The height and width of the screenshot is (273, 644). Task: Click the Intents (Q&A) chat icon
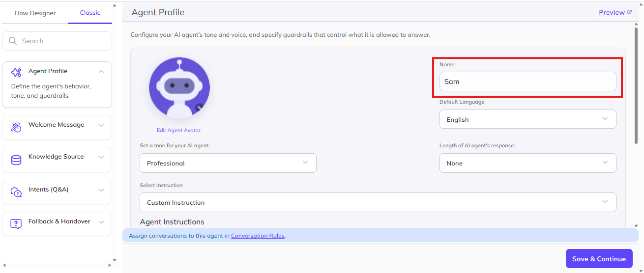[16, 192]
